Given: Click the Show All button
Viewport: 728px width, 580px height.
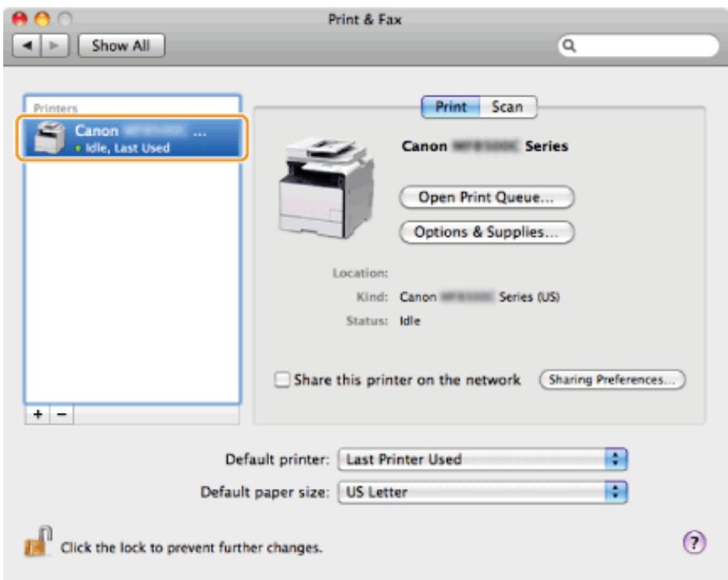Looking at the screenshot, I should click(121, 45).
